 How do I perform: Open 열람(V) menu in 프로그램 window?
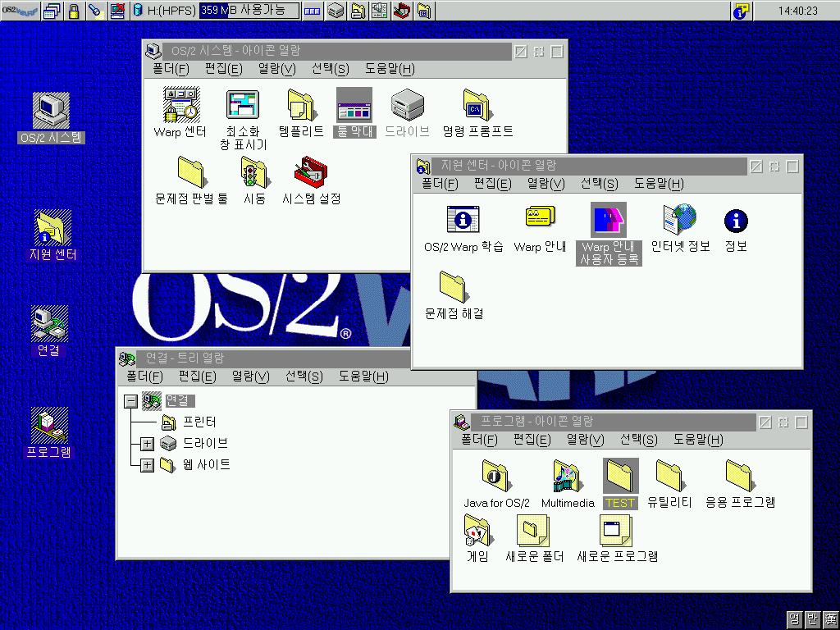pos(586,440)
